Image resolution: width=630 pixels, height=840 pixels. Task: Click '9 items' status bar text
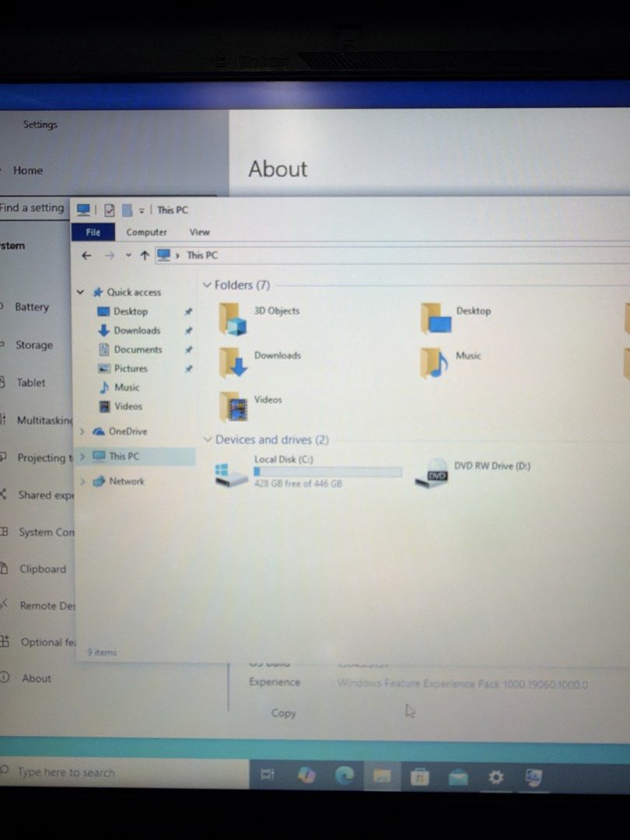pos(102,653)
